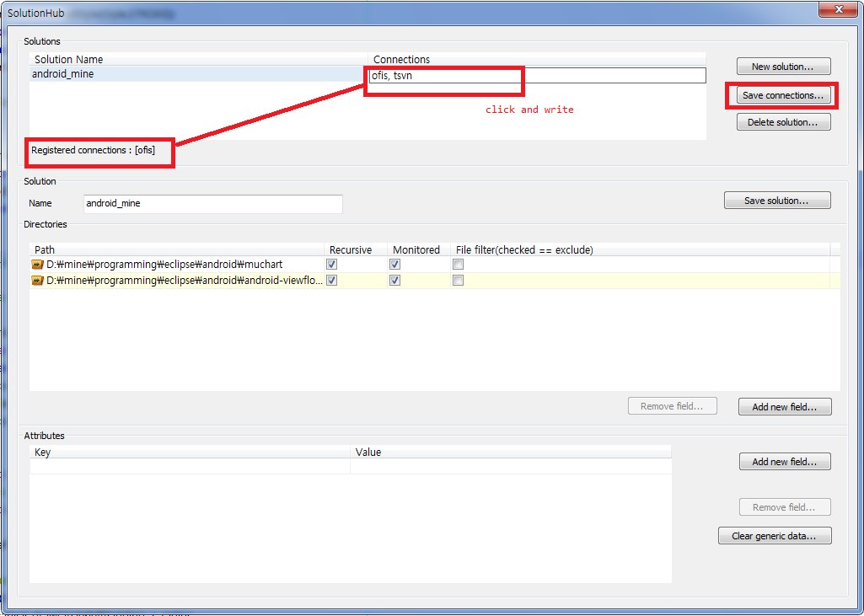Click the Connections field containing ofis, tsvn
The height and width of the screenshot is (616, 864).
[x=537, y=76]
